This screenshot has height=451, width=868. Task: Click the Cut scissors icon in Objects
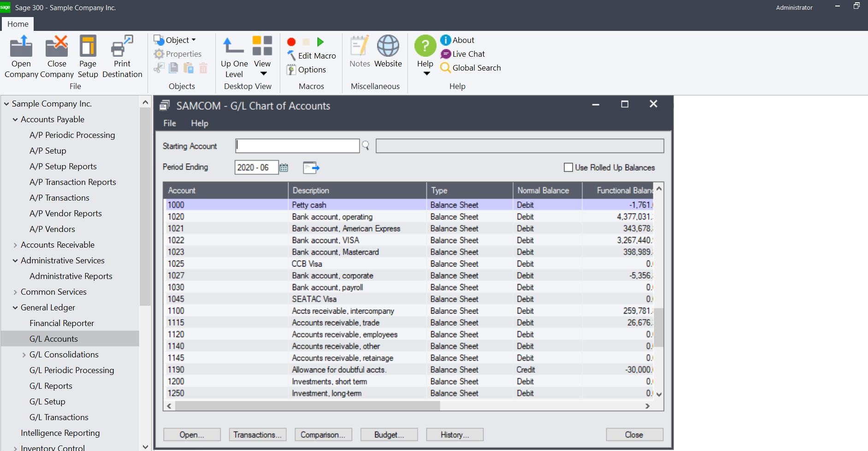(x=159, y=68)
